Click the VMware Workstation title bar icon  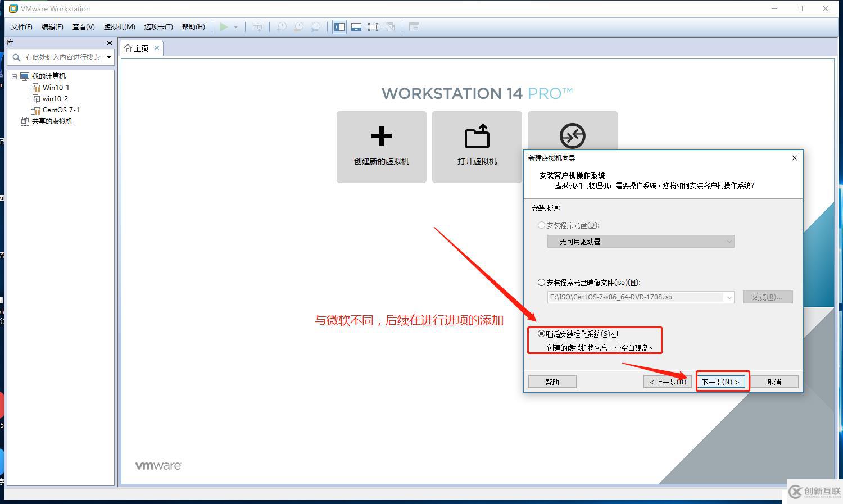coord(13,8)
